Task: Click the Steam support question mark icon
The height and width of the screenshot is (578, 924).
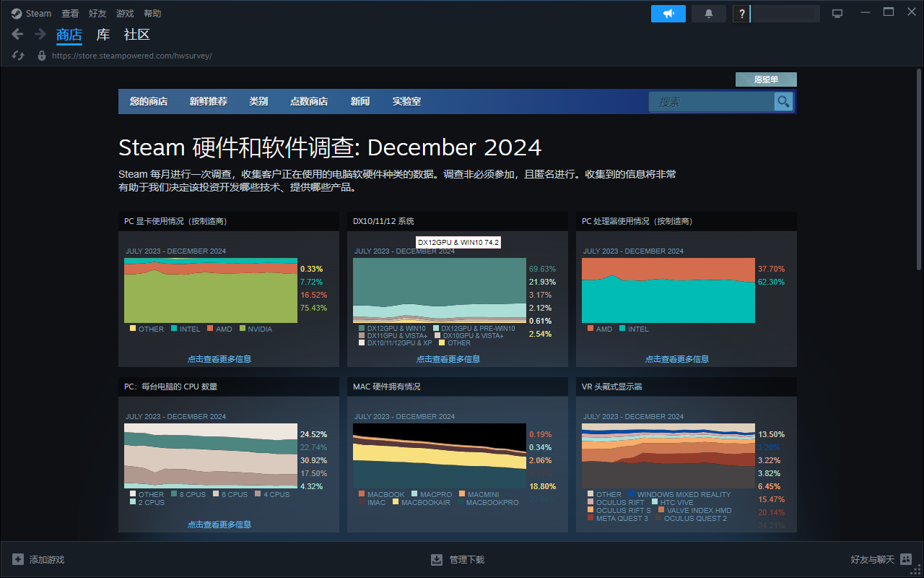Action: tap(741, 13)
